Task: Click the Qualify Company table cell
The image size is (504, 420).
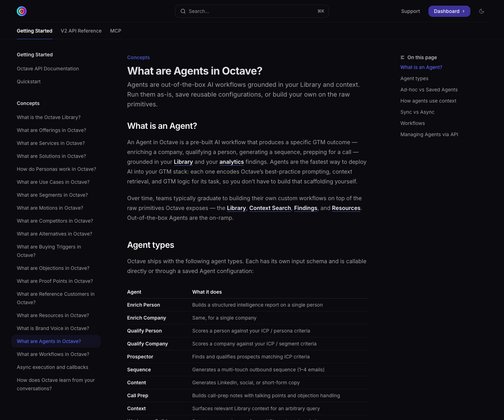Action: (x=148, y=344)
